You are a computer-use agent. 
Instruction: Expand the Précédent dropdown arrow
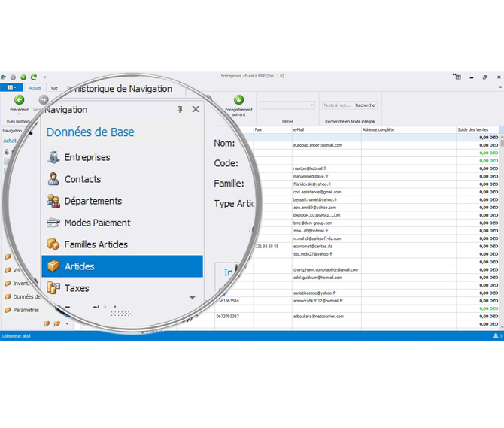[19, 114]
